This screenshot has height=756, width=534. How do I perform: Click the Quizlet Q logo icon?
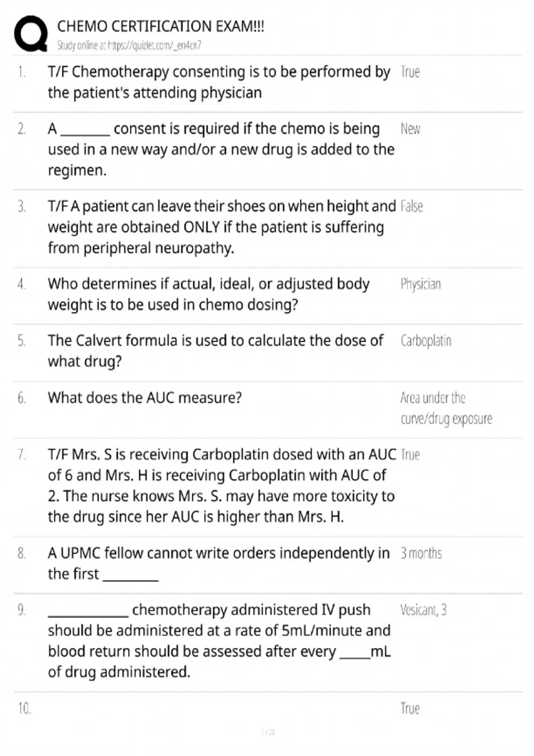pyautogui.click(x=31, y=34)
